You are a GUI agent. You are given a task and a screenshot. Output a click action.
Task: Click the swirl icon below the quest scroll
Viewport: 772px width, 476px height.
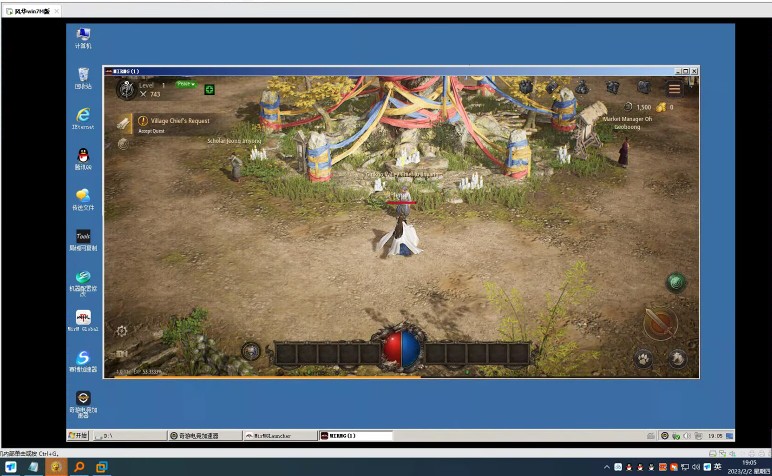[x=123, y=144]
